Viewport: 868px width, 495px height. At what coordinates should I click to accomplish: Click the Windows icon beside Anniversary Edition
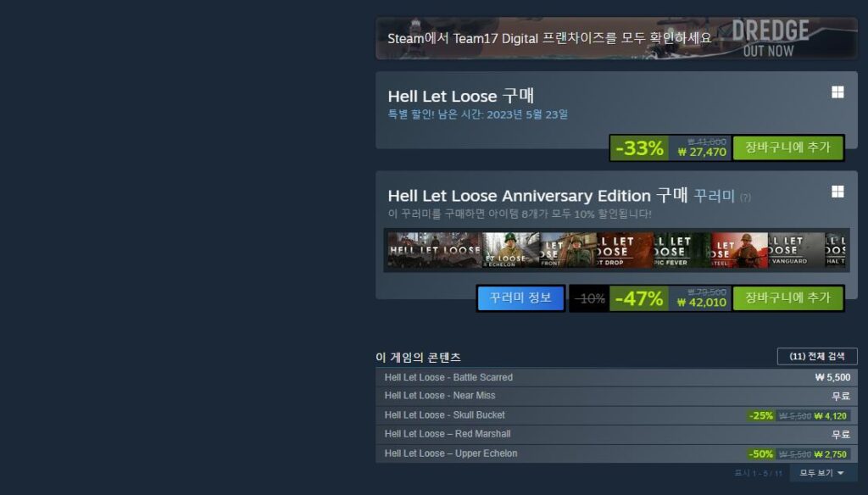point(837,192)
